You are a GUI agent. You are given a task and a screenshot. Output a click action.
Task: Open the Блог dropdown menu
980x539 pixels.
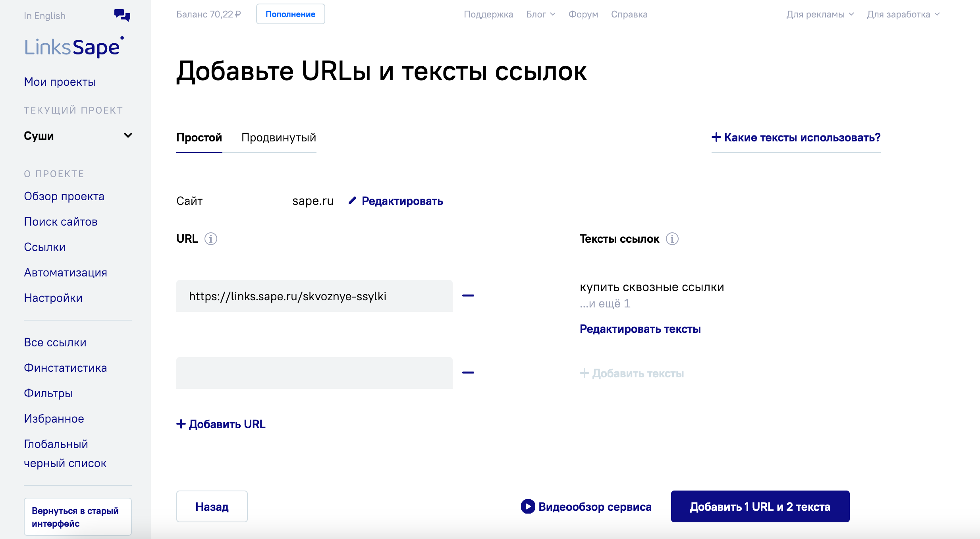coord(540,14)
